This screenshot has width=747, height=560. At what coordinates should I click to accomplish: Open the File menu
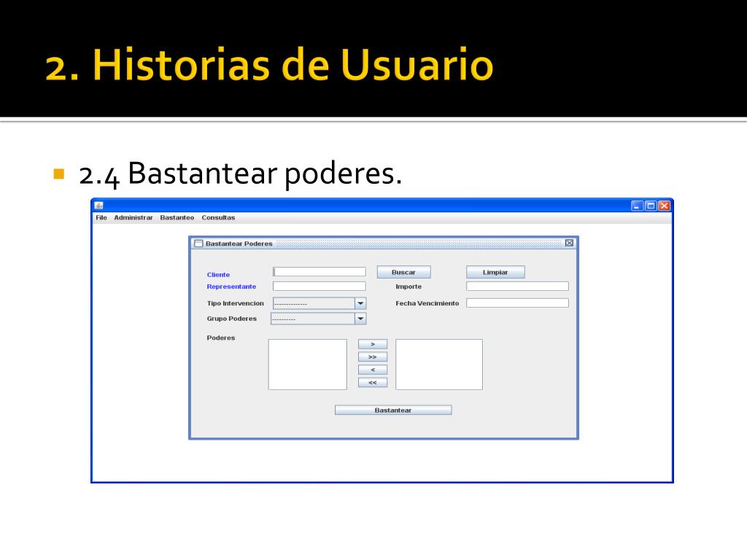[101, 217]
